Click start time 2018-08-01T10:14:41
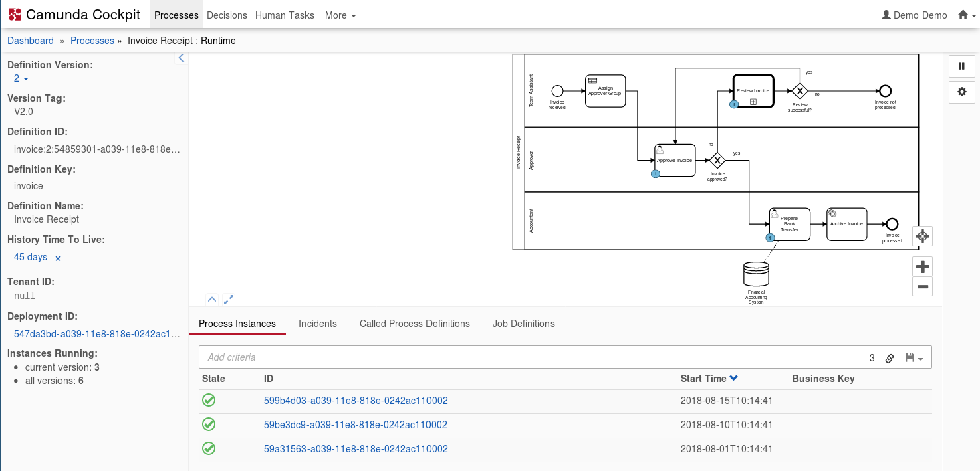This screenshot has width=980, height=471. [727, 449]
